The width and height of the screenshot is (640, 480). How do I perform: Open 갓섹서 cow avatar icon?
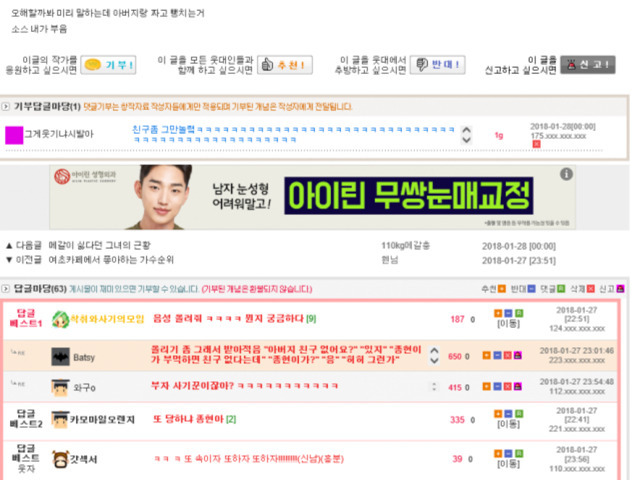pos(60,459)
